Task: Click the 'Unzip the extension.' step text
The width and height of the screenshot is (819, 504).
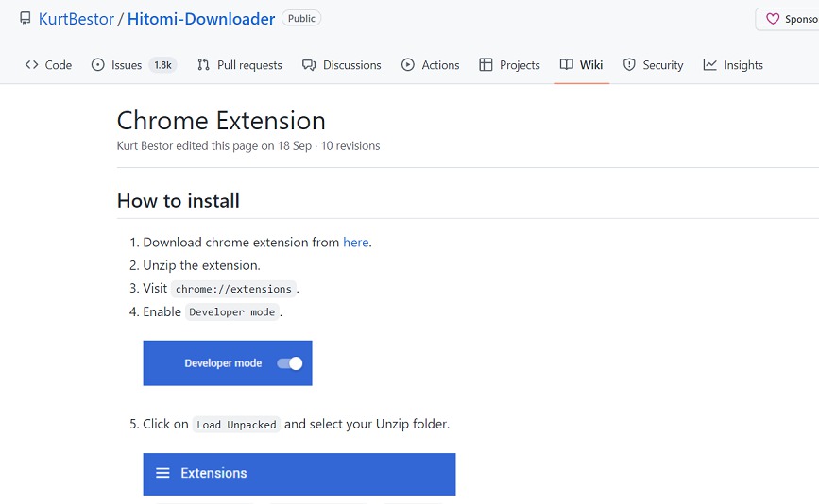Action: [201, 265]
